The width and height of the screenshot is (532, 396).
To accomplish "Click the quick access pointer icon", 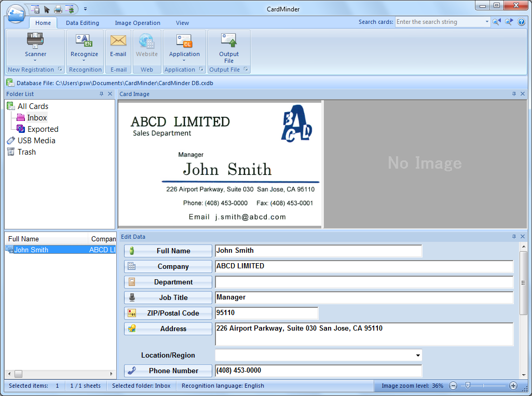I will [x=47, y=9].
